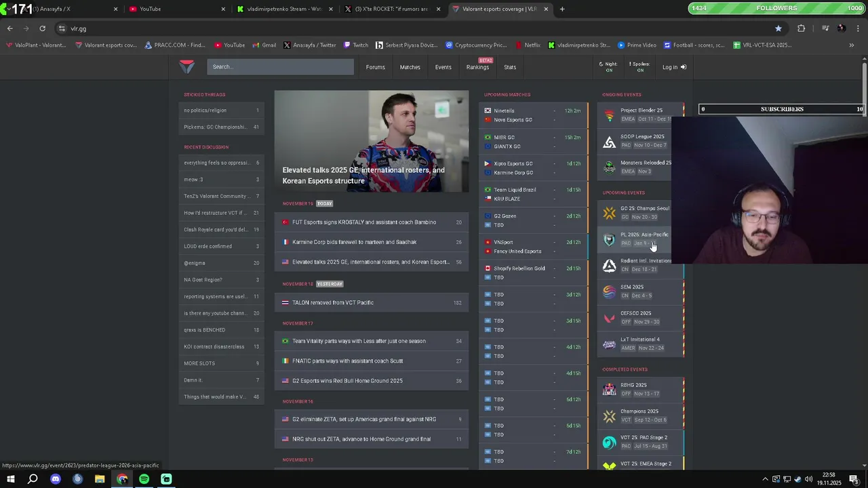The width and height of the screenshot is (868, 488).
Task: Click VCT 25 PAC Stage 2 event icon
Action: 609,442
